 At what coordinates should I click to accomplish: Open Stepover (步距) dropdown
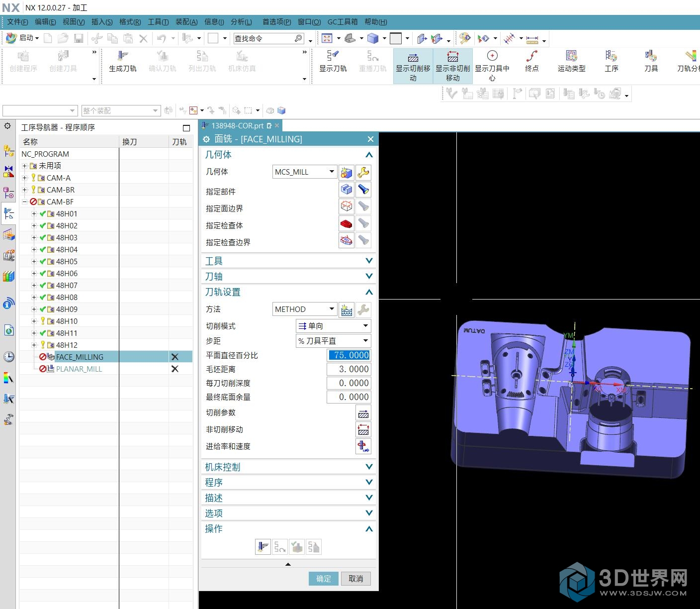tap(333, 341)
